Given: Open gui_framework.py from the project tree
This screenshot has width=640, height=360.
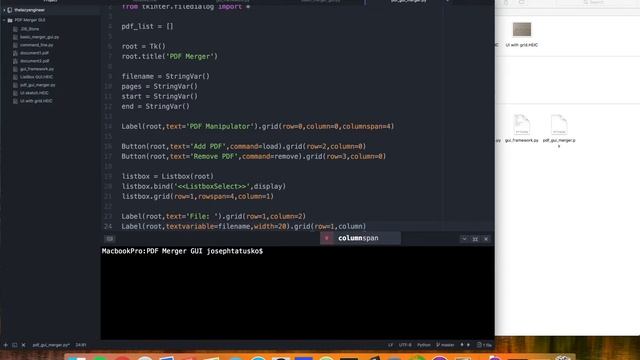Looking at the screenshot, I should pos(37,69).
